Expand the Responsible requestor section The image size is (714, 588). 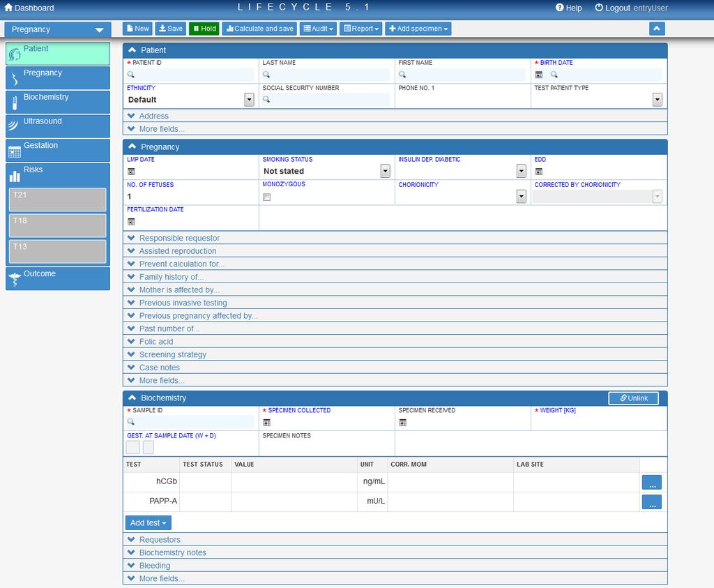coord(395,239)
